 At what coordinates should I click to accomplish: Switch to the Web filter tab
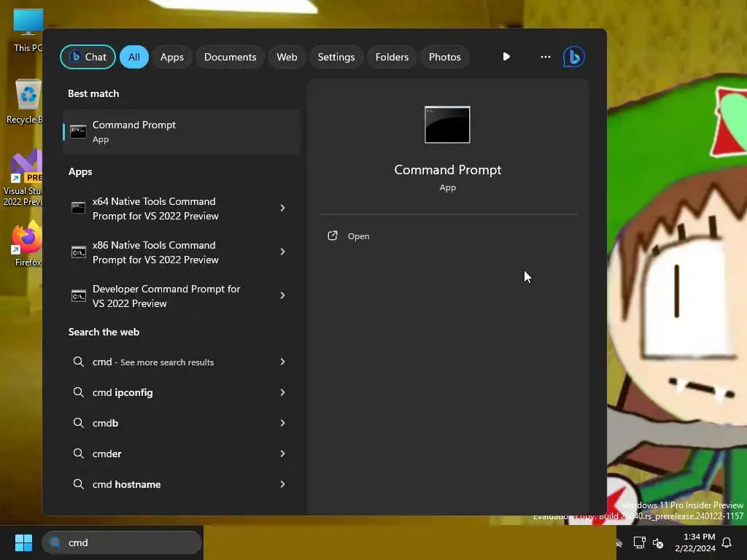point(287,57)
